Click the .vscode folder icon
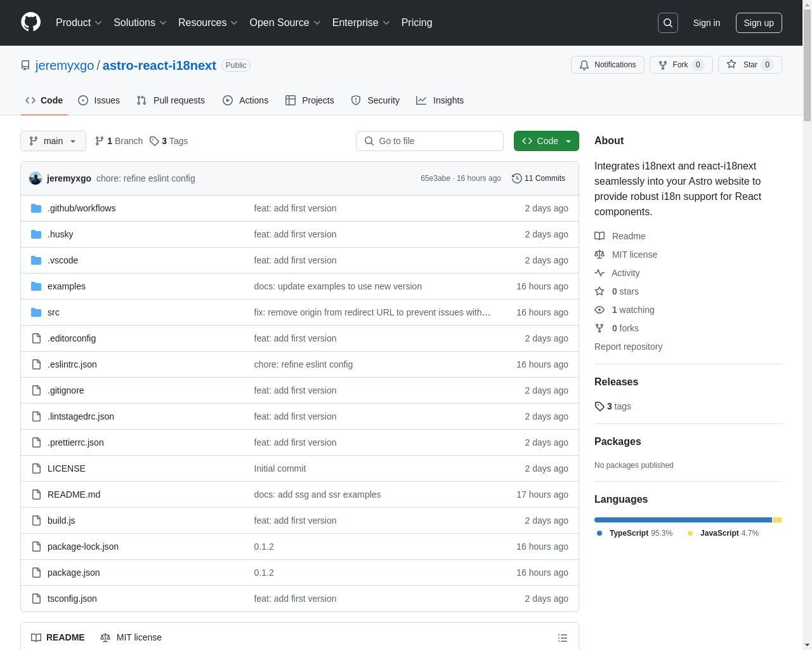Screen dimensions: 812x650 [x=36, y=260]
